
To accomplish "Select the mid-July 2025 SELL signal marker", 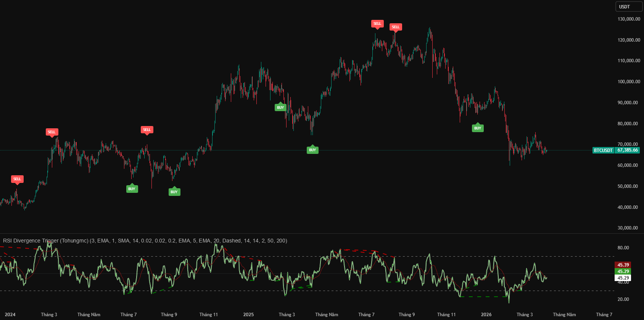I will pos(377,24).
